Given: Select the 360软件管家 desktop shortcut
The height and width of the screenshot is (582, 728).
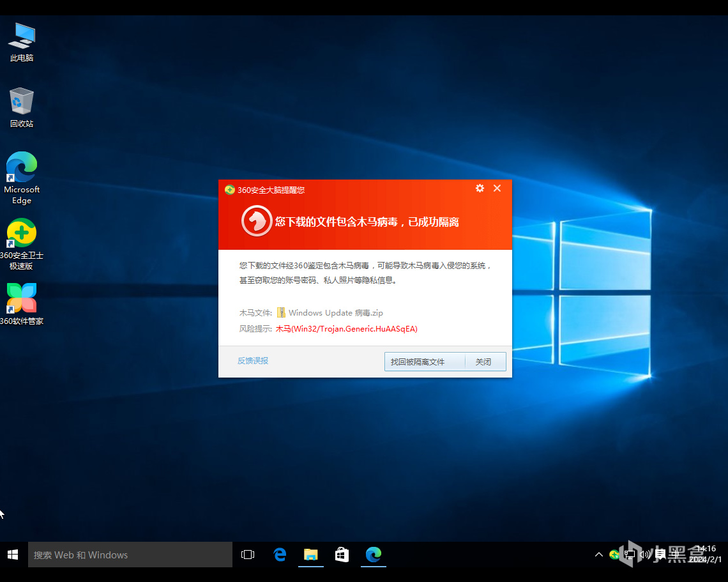Looking at the screenshot, I should point(21,305).
